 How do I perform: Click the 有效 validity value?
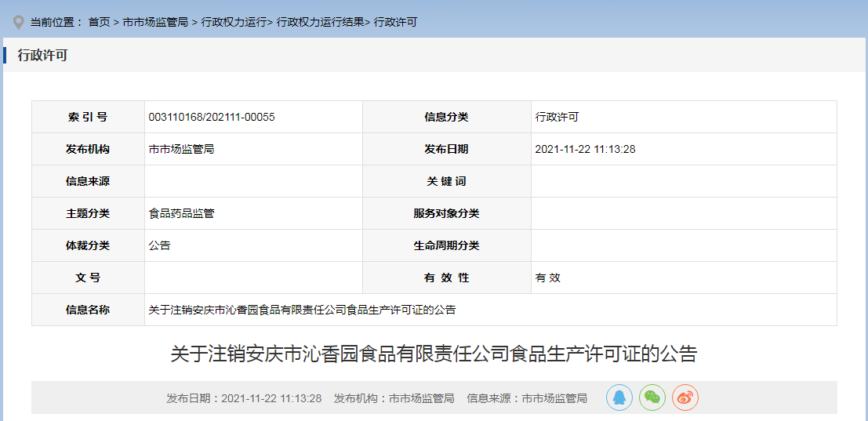(x=547, y=278)
